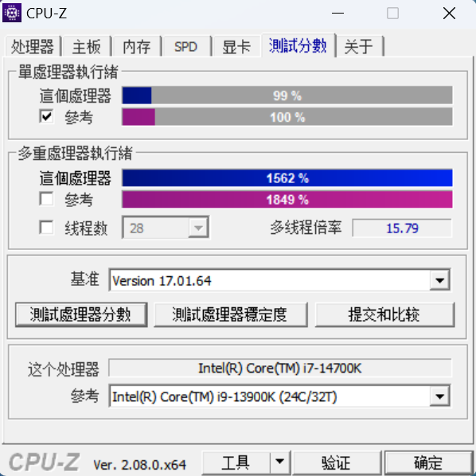Click the multi thread 1562 % progress bar
The width and height of the screenshot is (476, 476).
pos(287,178)
